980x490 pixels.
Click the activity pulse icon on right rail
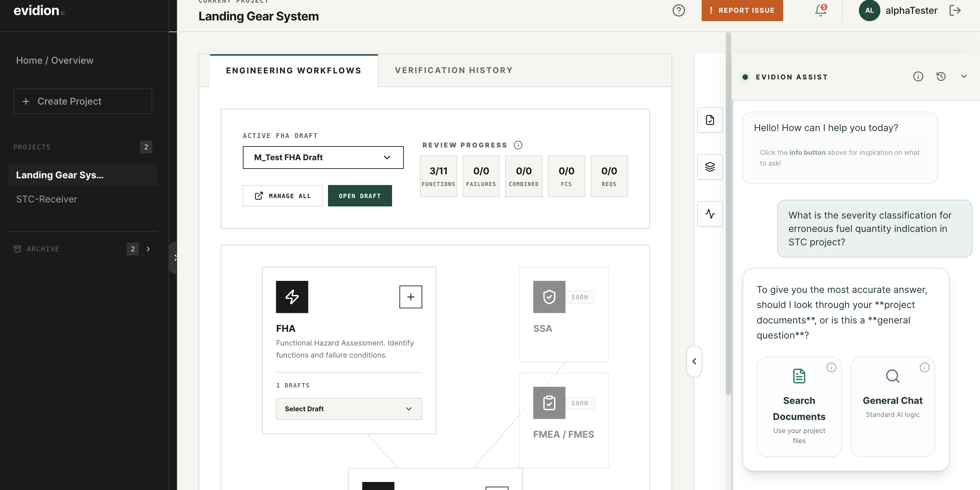coord(710,213)
